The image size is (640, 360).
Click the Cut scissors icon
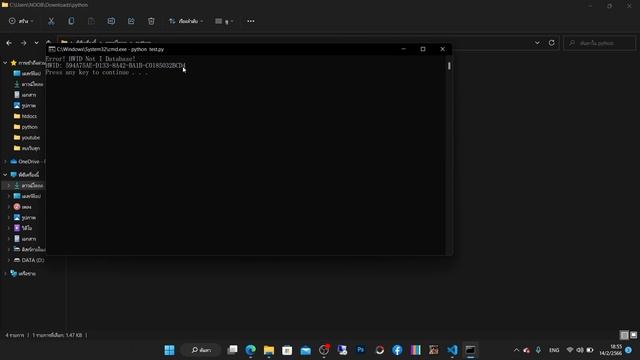(x=51, y=21)
